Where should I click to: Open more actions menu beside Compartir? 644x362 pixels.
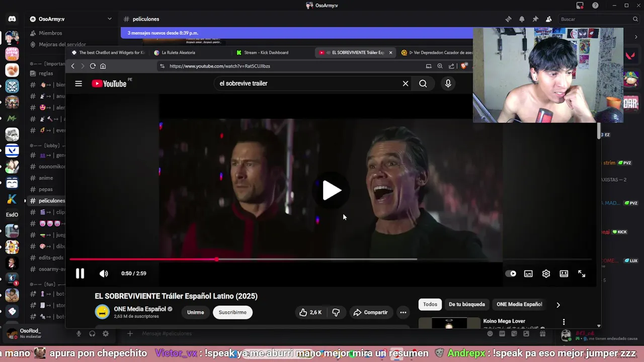pyautogui.click(x=403, y=312)
